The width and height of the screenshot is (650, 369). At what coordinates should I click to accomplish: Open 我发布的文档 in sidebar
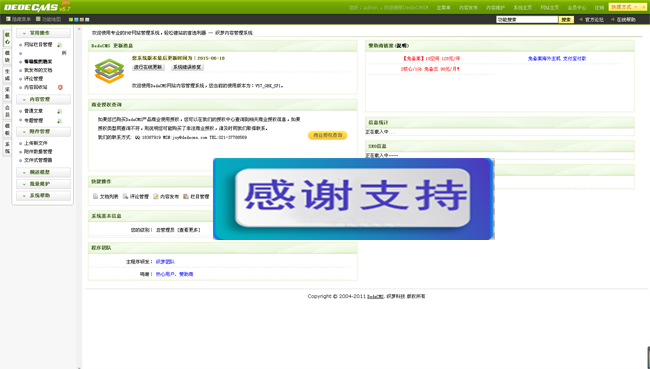point(38,70)
